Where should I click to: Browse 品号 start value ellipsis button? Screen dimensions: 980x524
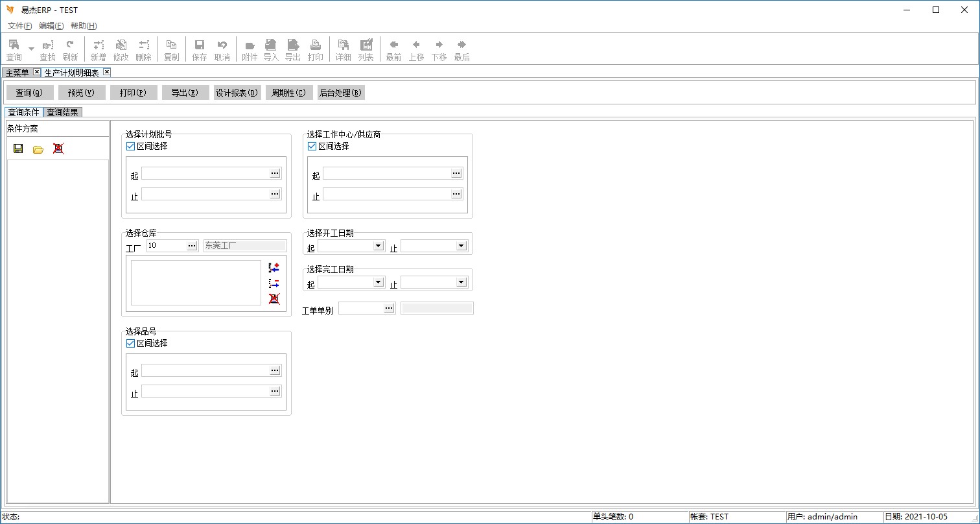click(x=275, y=370)
